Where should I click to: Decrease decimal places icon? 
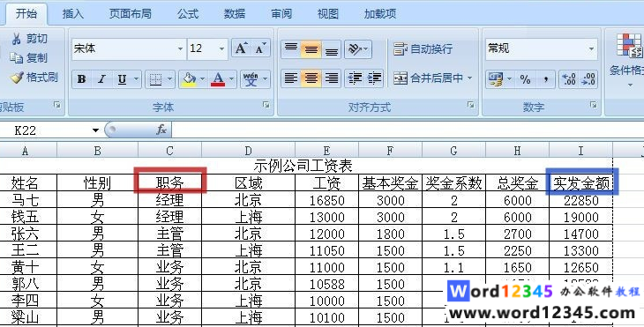pos(588,79)
